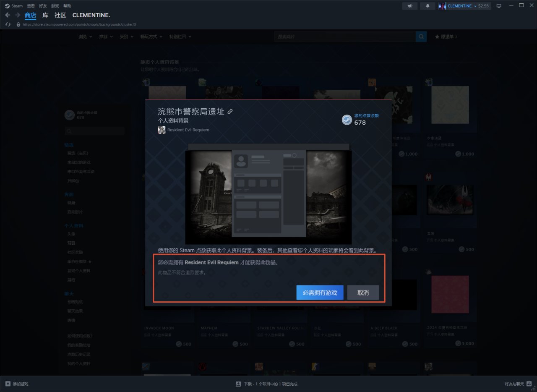Viewport: 537px width, 392px height.
Task: Open Resident Evil Requiem game icon in dialog
Action: point(162,130)
